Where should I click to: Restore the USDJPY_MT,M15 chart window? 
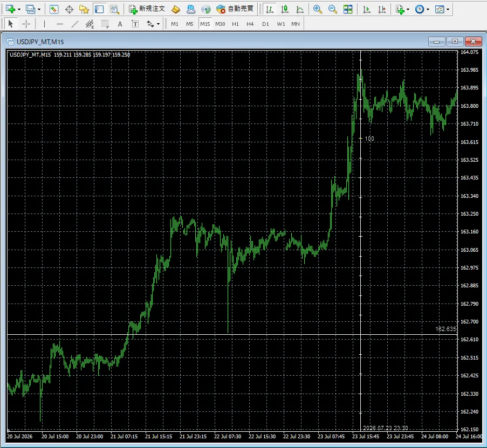point(455,42)
